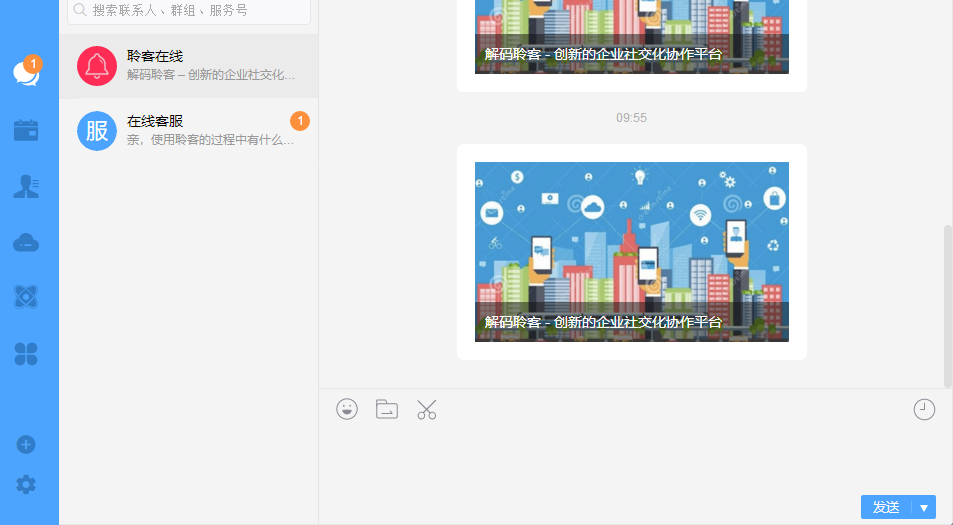Open the 在线客服 conversation
This screenshot has height=525, width=953.
pyautogui.click(x=189, y=131)
